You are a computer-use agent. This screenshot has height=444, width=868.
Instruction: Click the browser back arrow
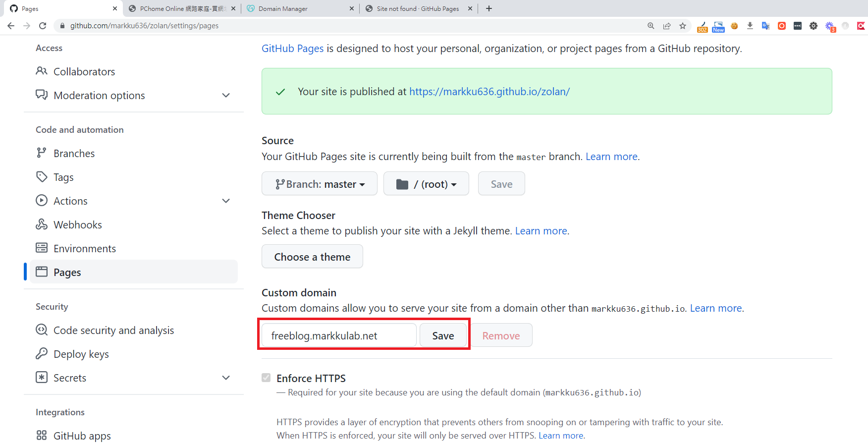(x=11, y=26)
